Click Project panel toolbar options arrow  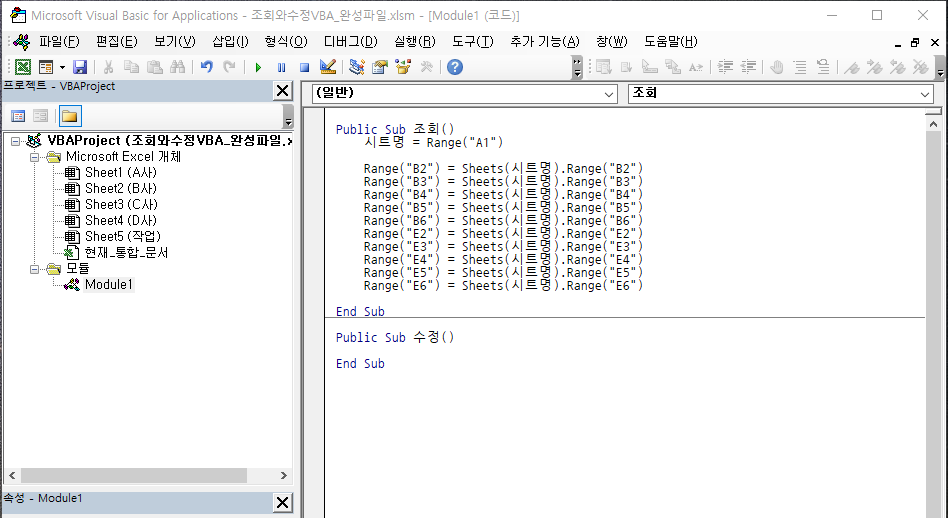[x=288, y=116]
